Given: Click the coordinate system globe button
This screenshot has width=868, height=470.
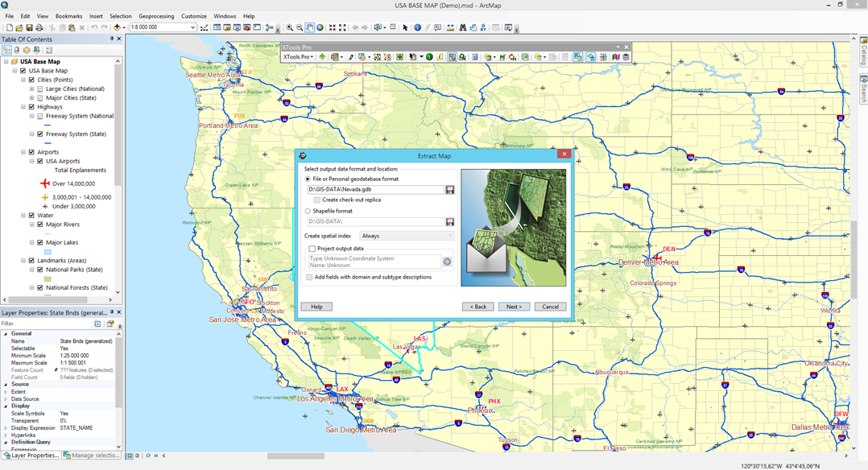Looking at the screenshot, I should [x=448, y=262].
